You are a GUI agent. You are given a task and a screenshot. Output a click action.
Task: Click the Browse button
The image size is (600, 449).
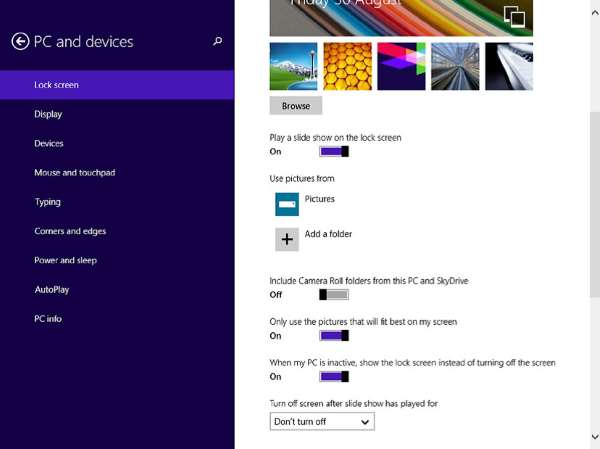295,106
